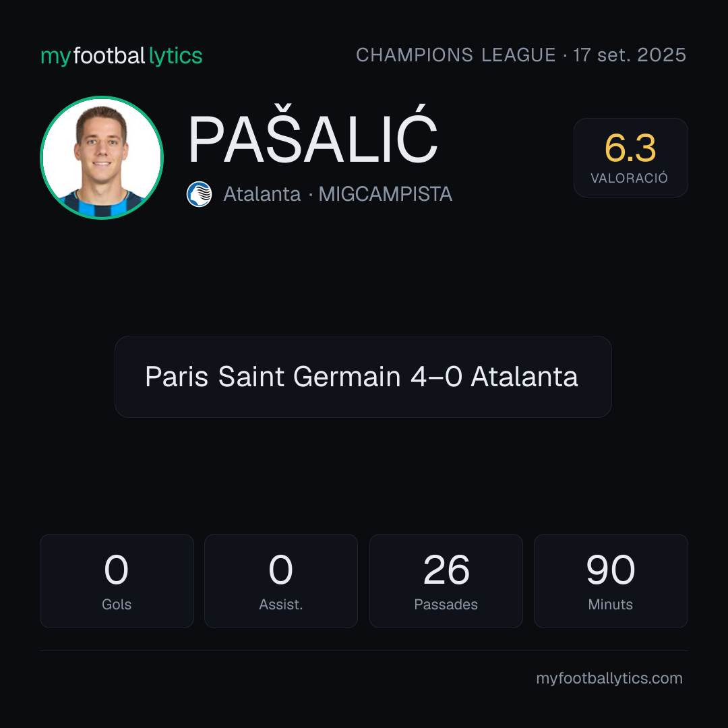Click the Atalanta team name text
This screenshot has width=728, height=728.
(262, 194)
